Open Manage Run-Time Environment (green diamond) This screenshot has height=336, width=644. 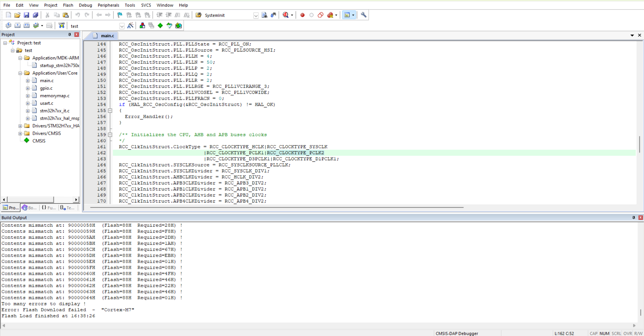coord(160,26)
